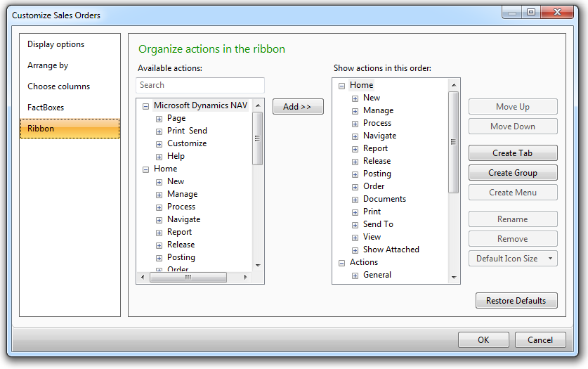Expand Help in the Available actions list
The image size is (588, 369).
pyautogui.click(x=159, y=157)
